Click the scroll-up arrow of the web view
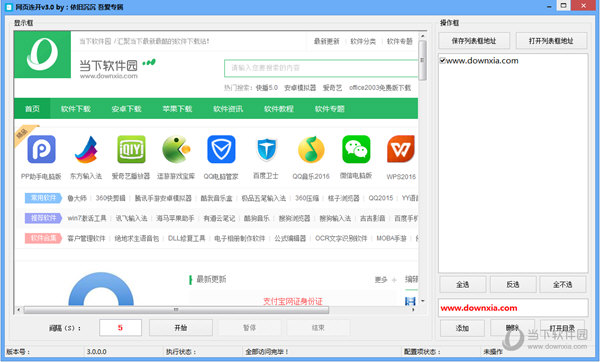 point(422,36)
